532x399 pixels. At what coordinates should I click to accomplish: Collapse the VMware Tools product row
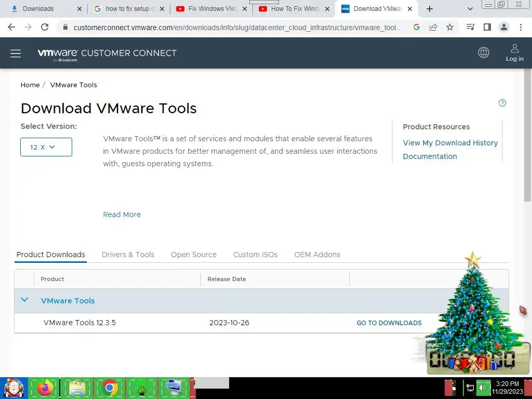(x=24, y=300)
